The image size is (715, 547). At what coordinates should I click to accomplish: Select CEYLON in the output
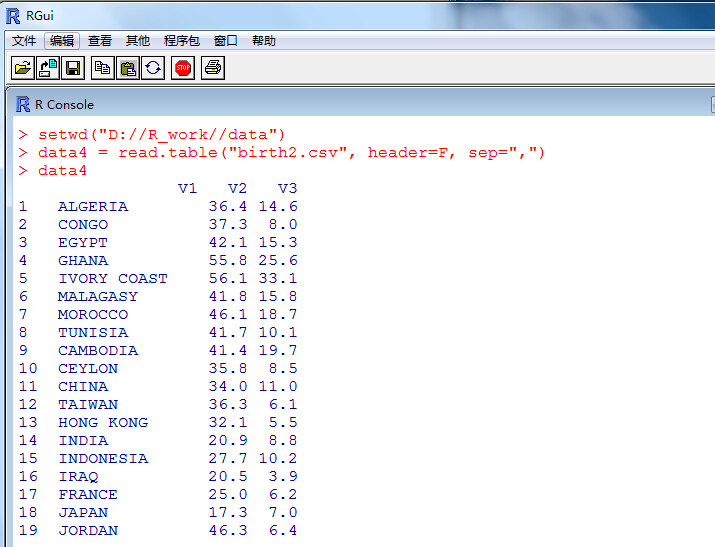[x=88, y=368]
